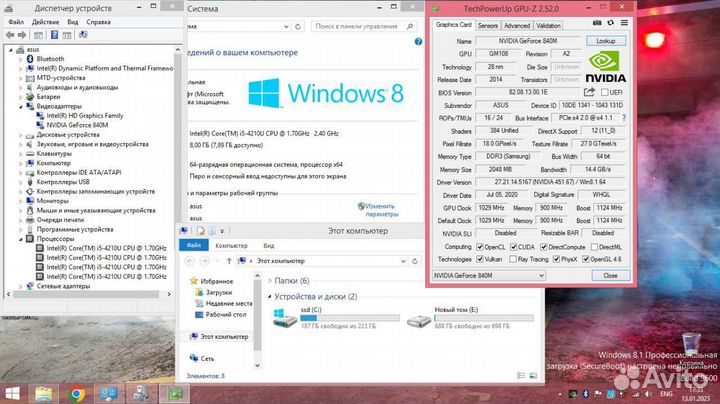Click the volume speaker tray icon

coord(648,394)
